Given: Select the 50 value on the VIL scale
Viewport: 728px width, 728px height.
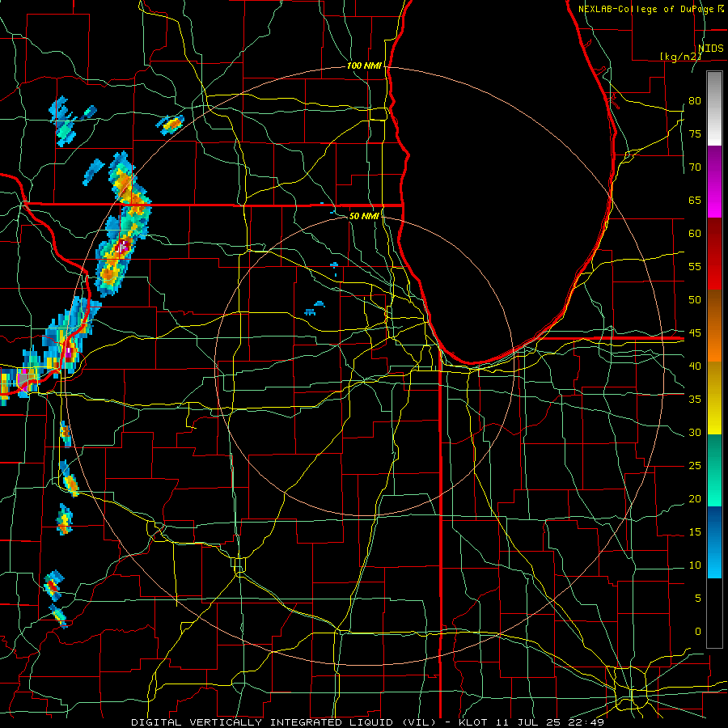Looking at the screenshot, I should (695, 300).
